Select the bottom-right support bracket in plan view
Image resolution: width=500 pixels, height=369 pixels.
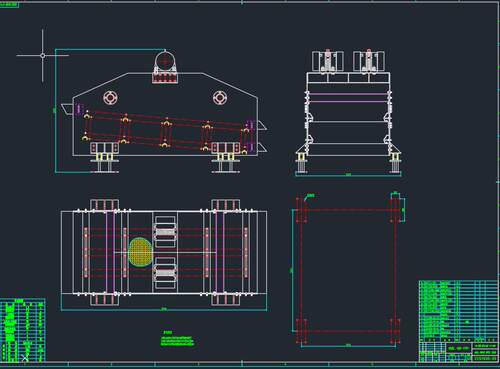click(x=226, y=299)
